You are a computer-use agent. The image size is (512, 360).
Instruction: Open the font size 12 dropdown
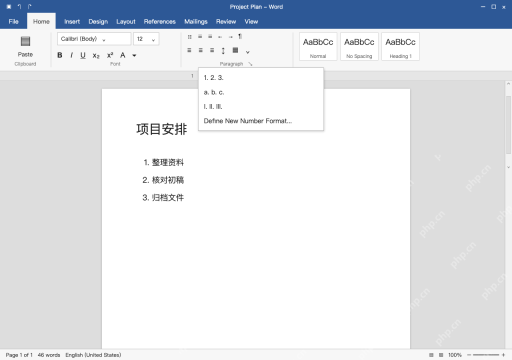pos(146,39)
